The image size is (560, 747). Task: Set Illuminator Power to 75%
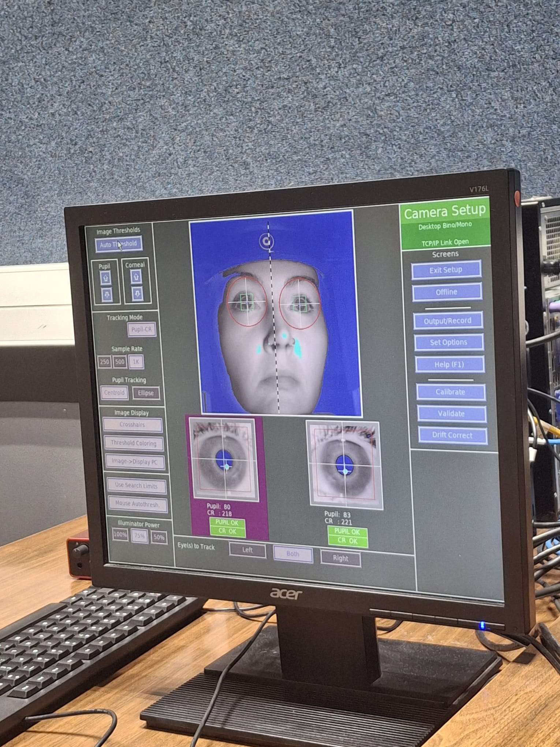(139, 536)
